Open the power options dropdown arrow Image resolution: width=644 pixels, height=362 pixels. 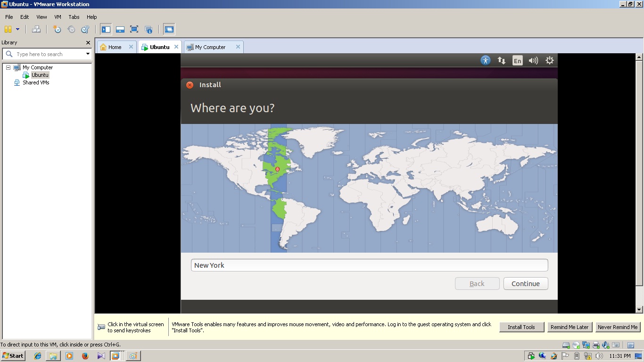tap(18, 29)
